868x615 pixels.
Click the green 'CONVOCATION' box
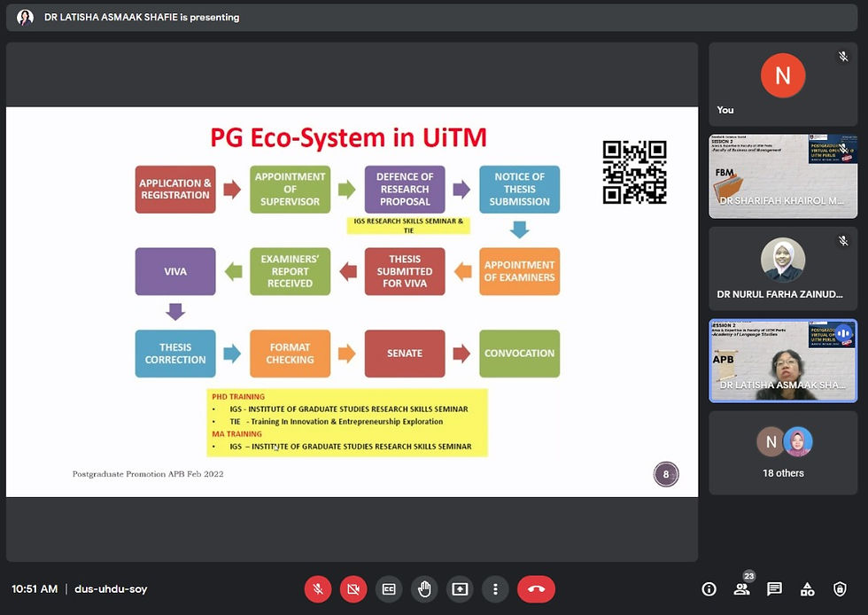pos(519,354)
